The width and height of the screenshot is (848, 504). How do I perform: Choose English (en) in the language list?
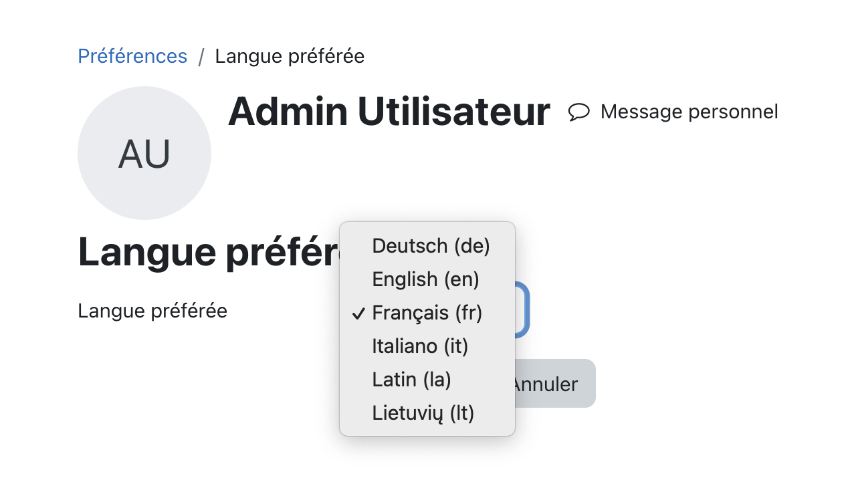click(x=427, y=279)
